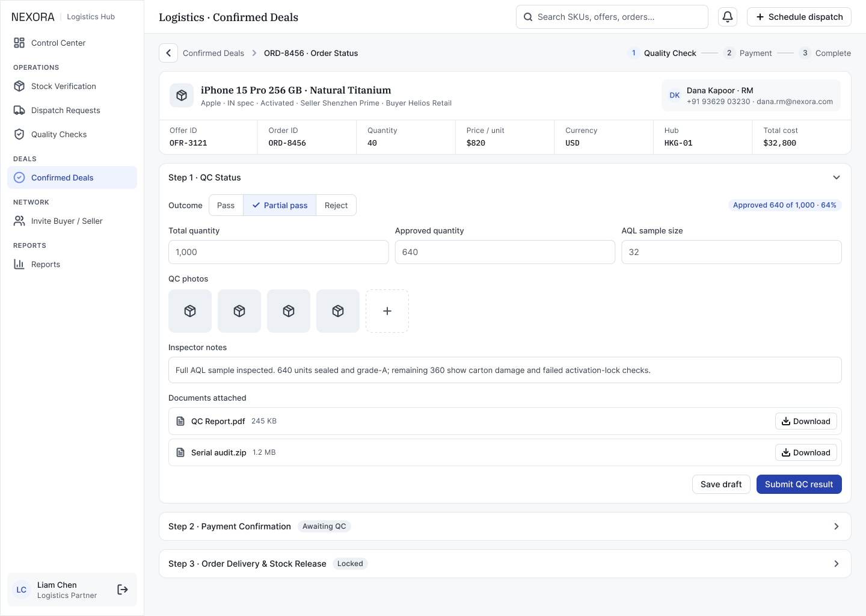Click Offer ID value OFR-3121
Image resolution: width=866 pixels, height=616 pixels.
pyautogui.click(x=188, y=143)
